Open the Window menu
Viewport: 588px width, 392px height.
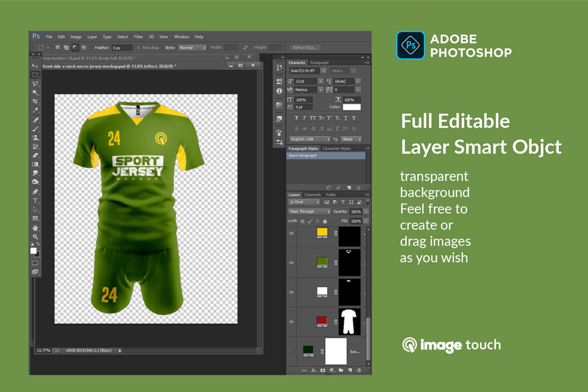click(x=181, y=37)
